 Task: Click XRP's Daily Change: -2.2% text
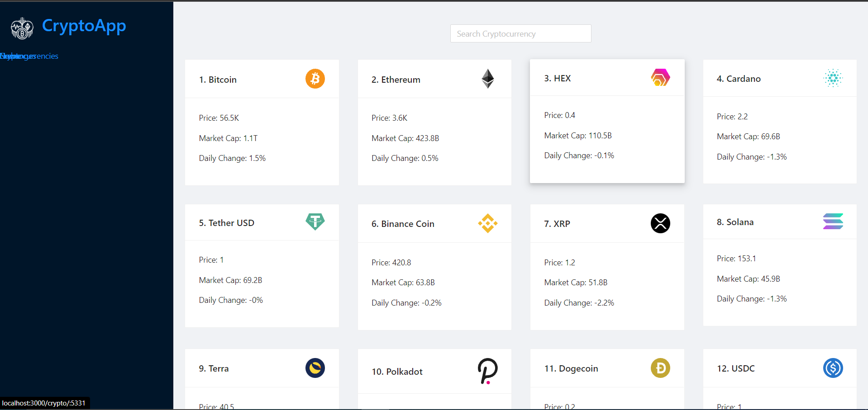click(579, 303)
